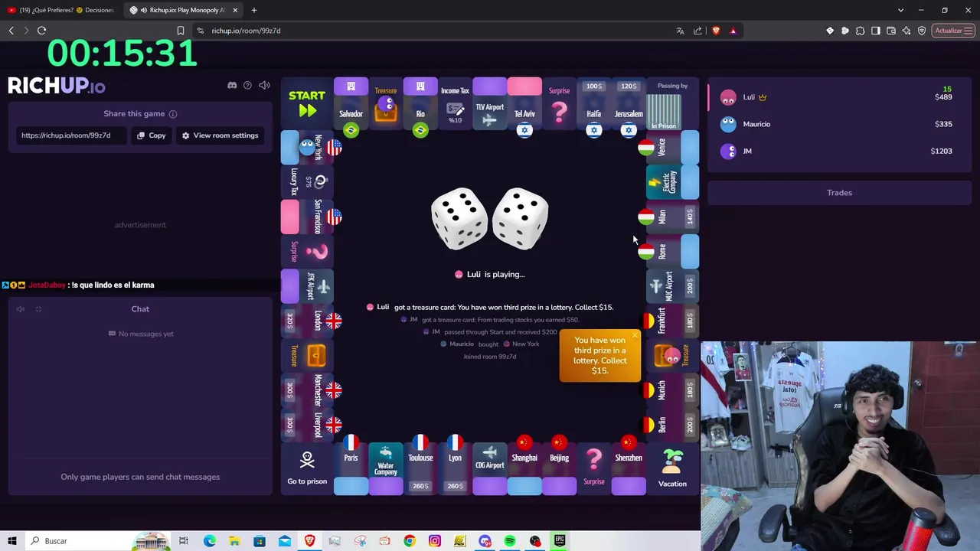980x551 pixels.
Task: Select the Jerusalem property tile
Action: pyautogui.click(x=629, y=104)
